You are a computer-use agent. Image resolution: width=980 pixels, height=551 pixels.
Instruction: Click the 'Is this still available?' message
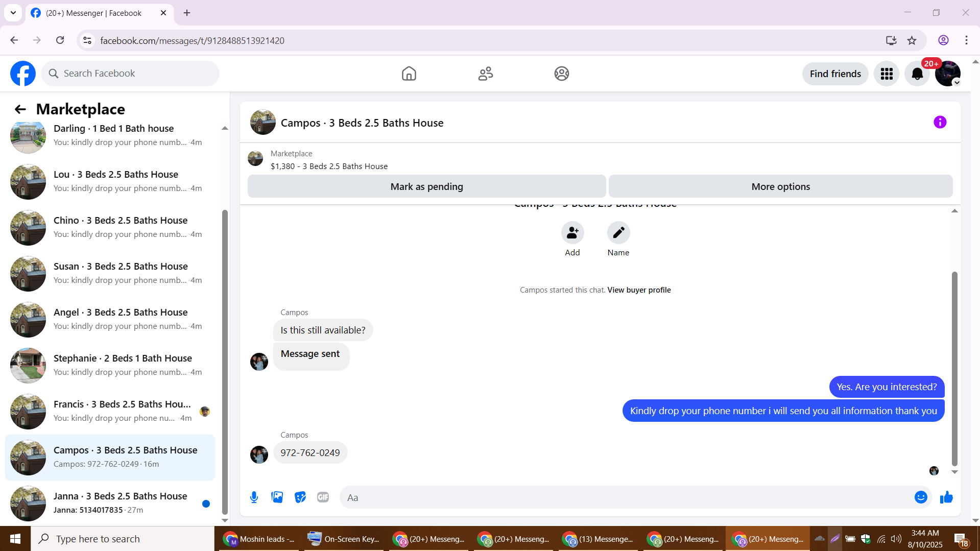point(323,330)
